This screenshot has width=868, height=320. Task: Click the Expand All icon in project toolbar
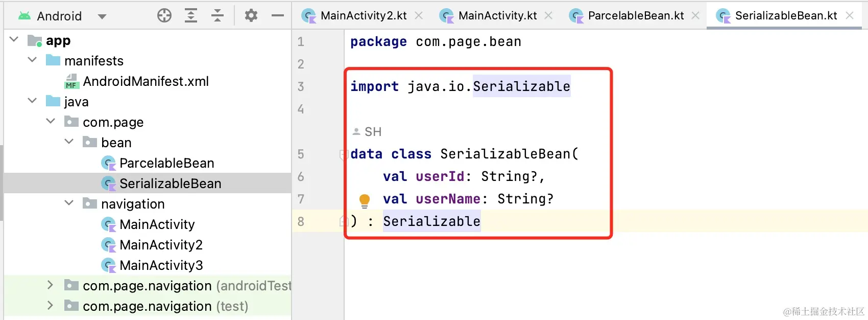(x=191, y=16)
